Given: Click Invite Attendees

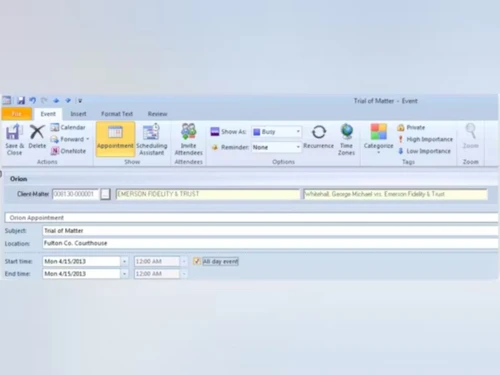Looking at the screenshot, I should 189,139.
